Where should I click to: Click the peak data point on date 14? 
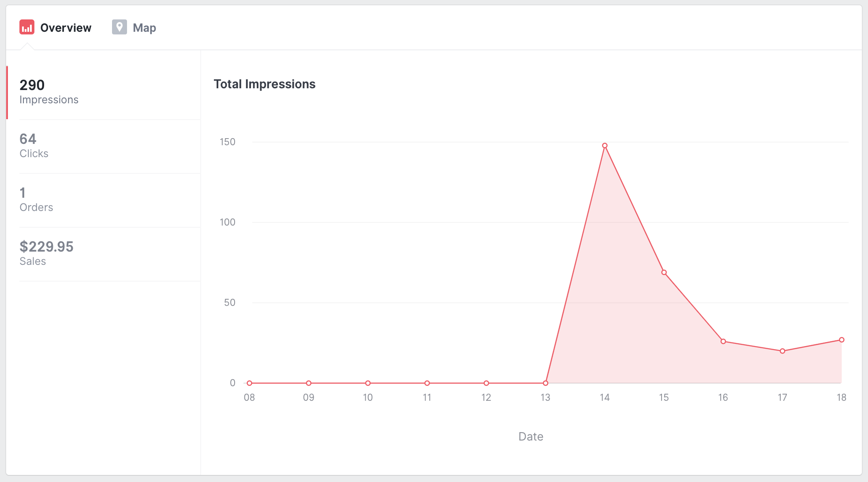pyautogui.click(x=605, y=146)
